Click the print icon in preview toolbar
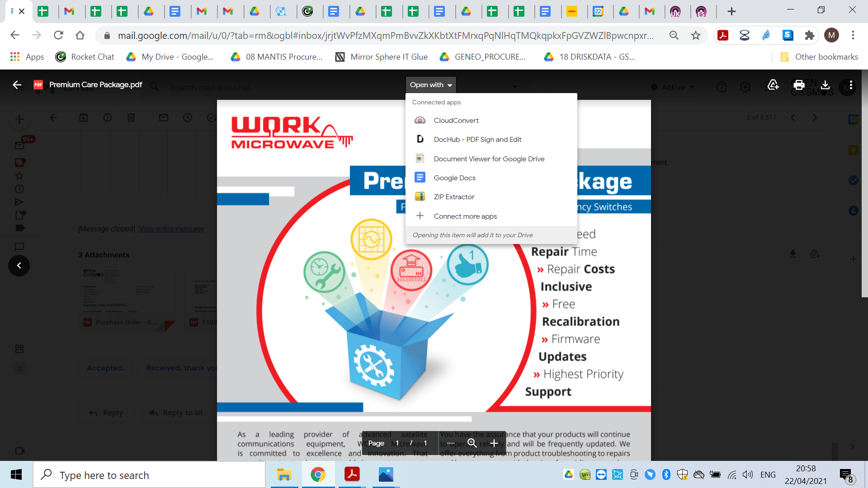 tap(799, 85)
